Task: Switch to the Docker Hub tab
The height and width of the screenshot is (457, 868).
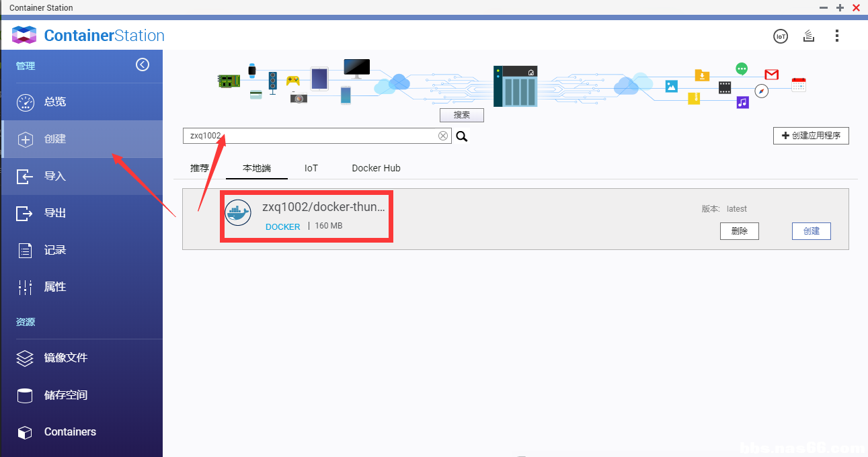Action: [376, 168]
